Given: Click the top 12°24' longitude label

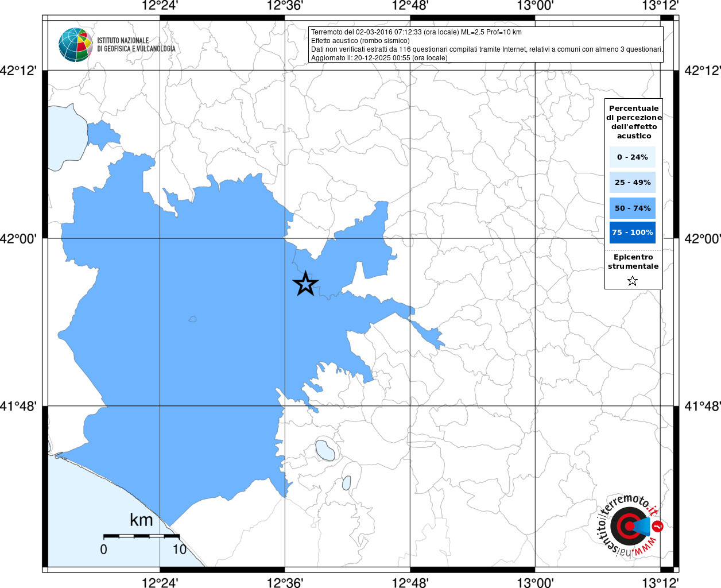Looking at the screenshot, I should point(160,6).
